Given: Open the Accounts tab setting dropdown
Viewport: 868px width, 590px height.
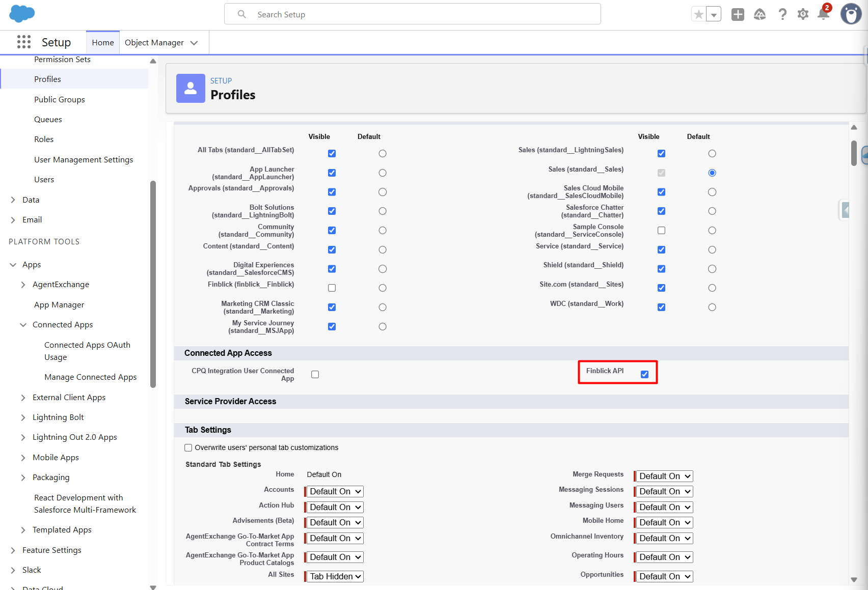Looking at the screenshot, I should tap(335, 492).
